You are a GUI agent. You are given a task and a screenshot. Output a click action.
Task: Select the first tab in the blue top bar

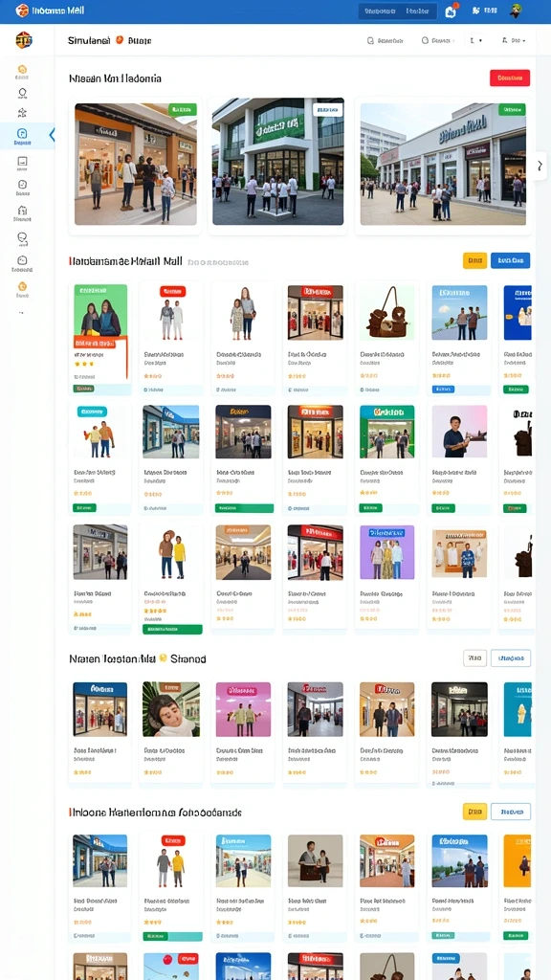(377, 11)
